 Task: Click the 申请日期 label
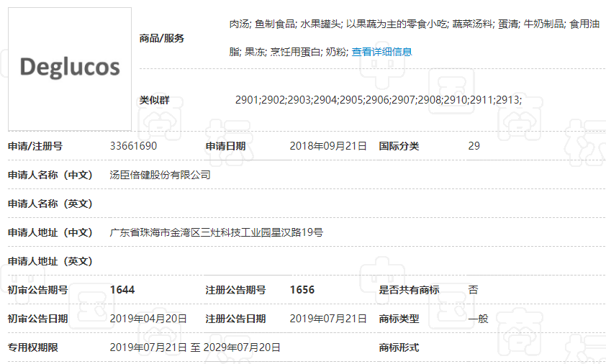[x=226, y=146]
